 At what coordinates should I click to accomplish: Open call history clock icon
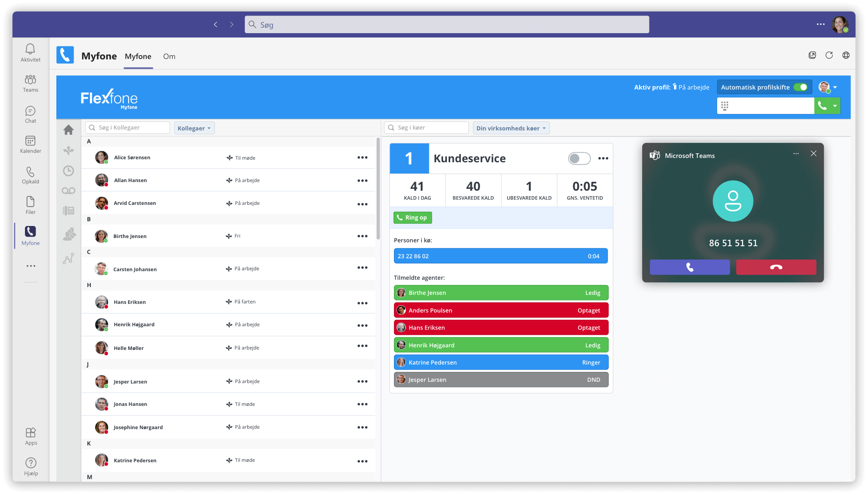pyautogui.click(x=68, y=171)
